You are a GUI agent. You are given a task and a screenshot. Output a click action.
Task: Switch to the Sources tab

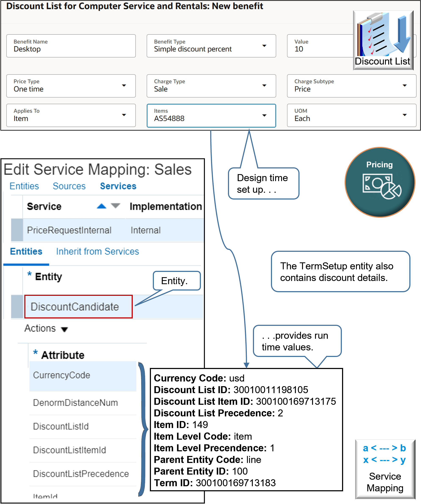point(69,186)
